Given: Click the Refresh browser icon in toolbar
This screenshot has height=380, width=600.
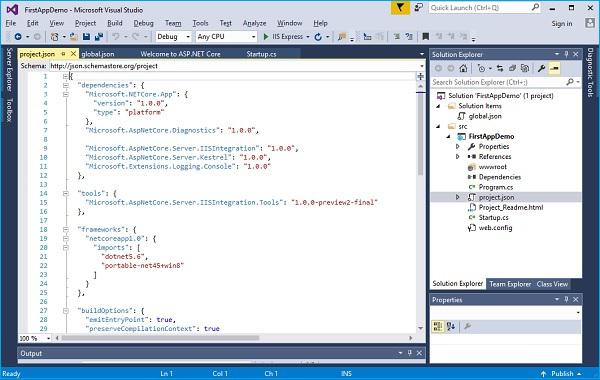Looking at the screenshot, I should [x=318, y=37].
